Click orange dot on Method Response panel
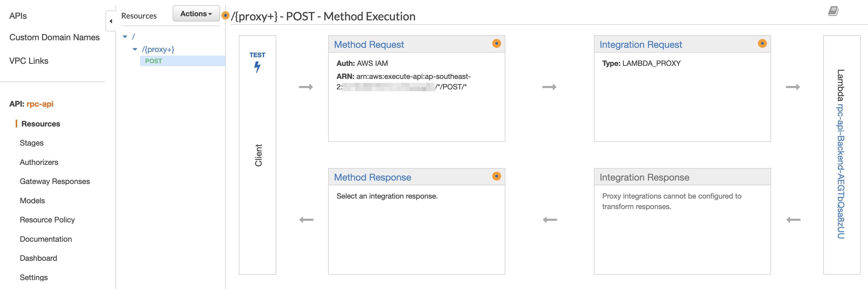Viewport: 868px width, 289px height. tap(496, 176)
